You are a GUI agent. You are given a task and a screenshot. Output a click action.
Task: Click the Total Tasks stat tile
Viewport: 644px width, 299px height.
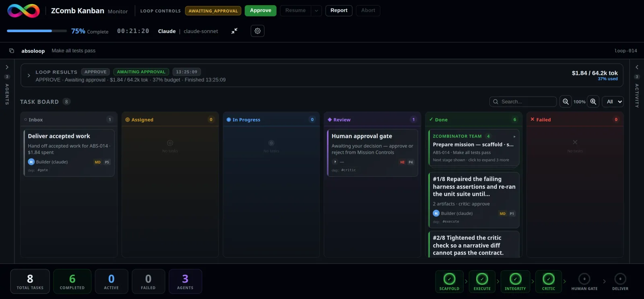(30, 281)
